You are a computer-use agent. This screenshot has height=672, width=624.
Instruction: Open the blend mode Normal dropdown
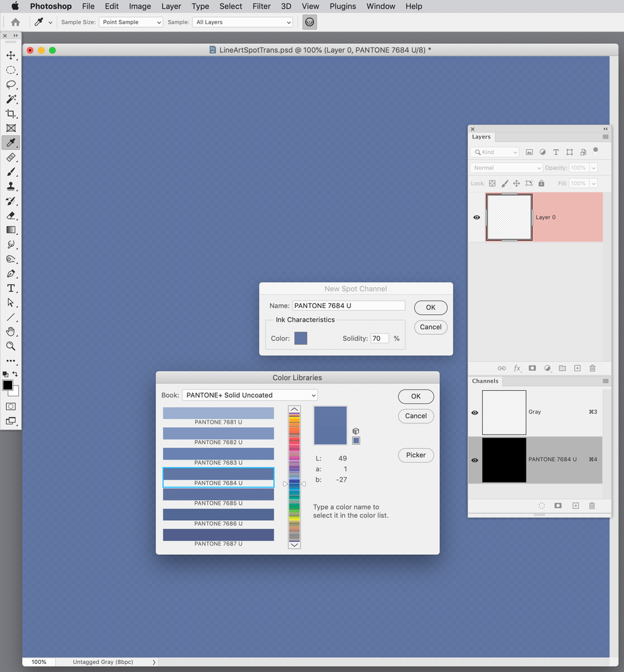coord(506,168)
